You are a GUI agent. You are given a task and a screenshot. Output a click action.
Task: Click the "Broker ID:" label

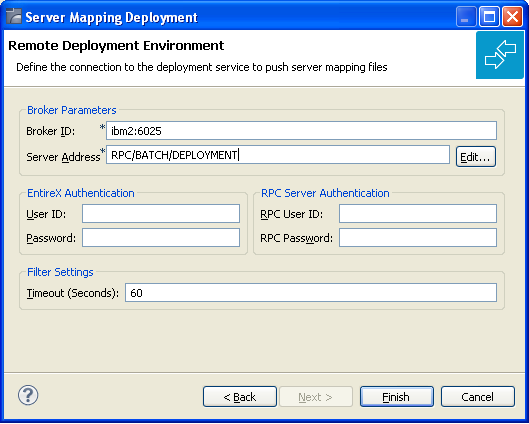pyautogui.click(x=51, y=131)
